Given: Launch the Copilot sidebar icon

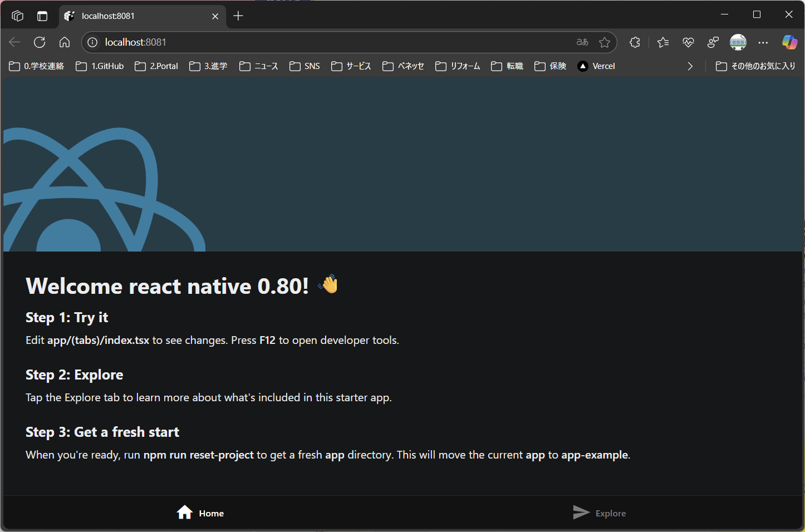Looking at the screenshot, I should coord(789,42).
